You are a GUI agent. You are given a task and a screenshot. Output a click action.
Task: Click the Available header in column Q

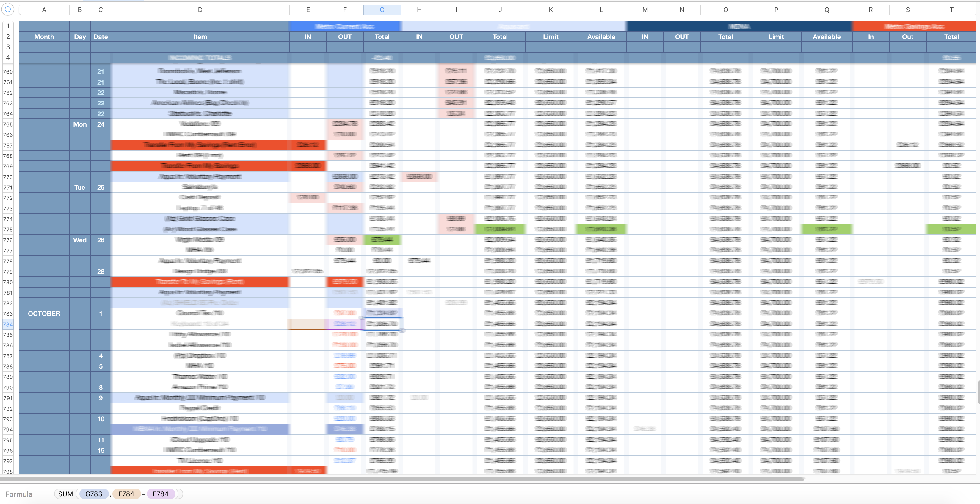click(826, 37)
